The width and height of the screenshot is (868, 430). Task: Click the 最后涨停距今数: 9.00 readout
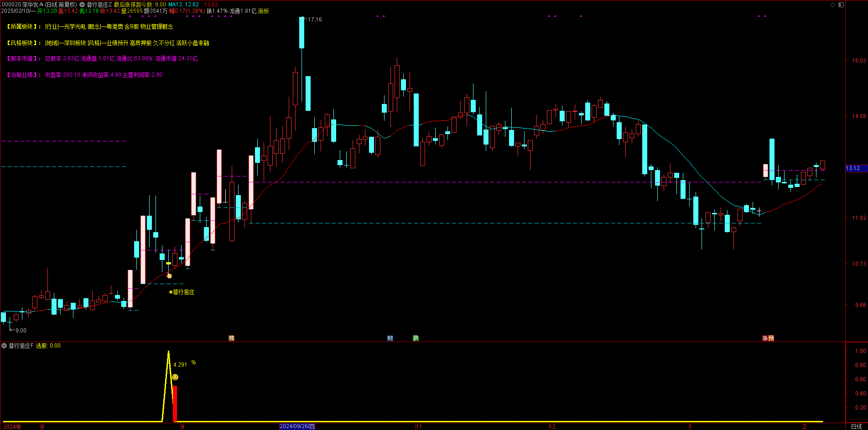pyautogui.click(x=140, y=5)
